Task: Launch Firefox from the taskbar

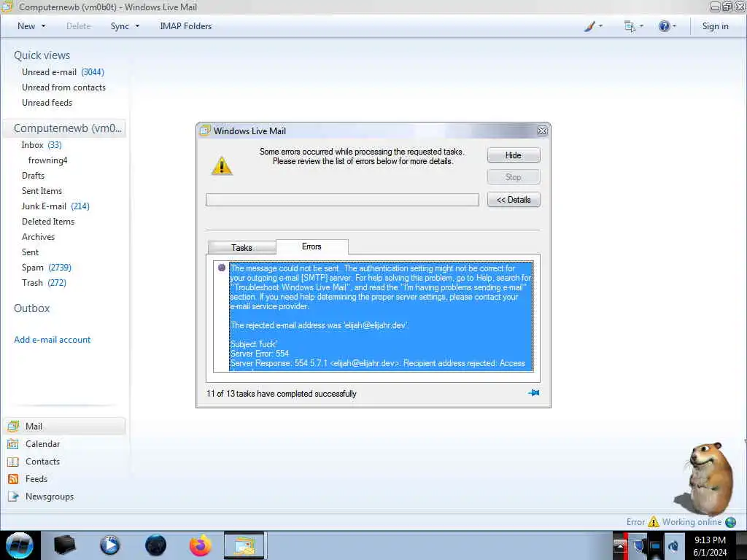Action: coord(201,545)
